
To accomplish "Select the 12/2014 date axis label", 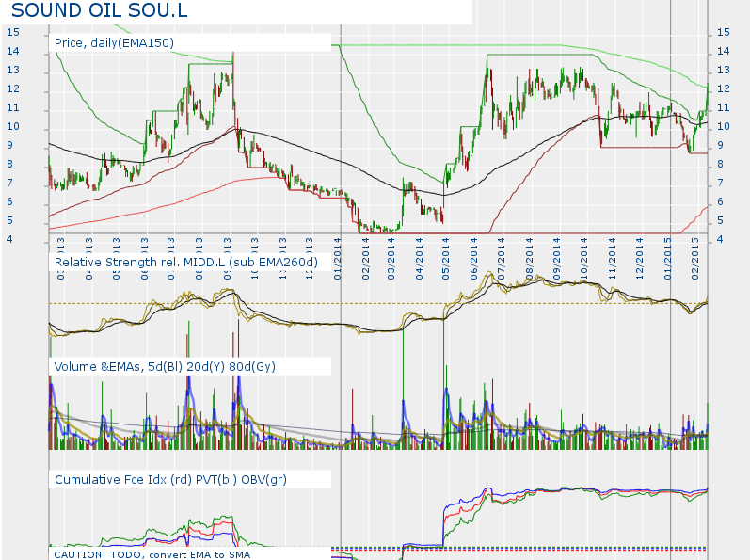I will coord(640,259).
